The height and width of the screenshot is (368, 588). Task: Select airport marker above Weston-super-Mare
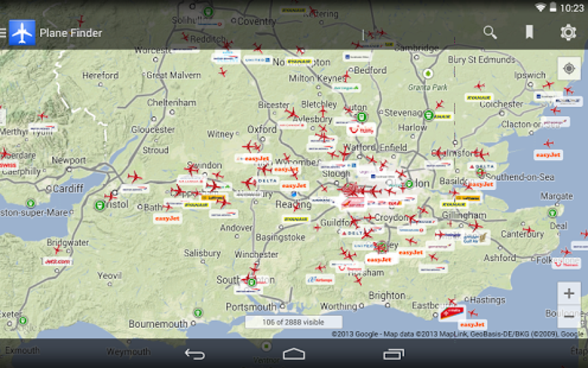coord(31,203)
